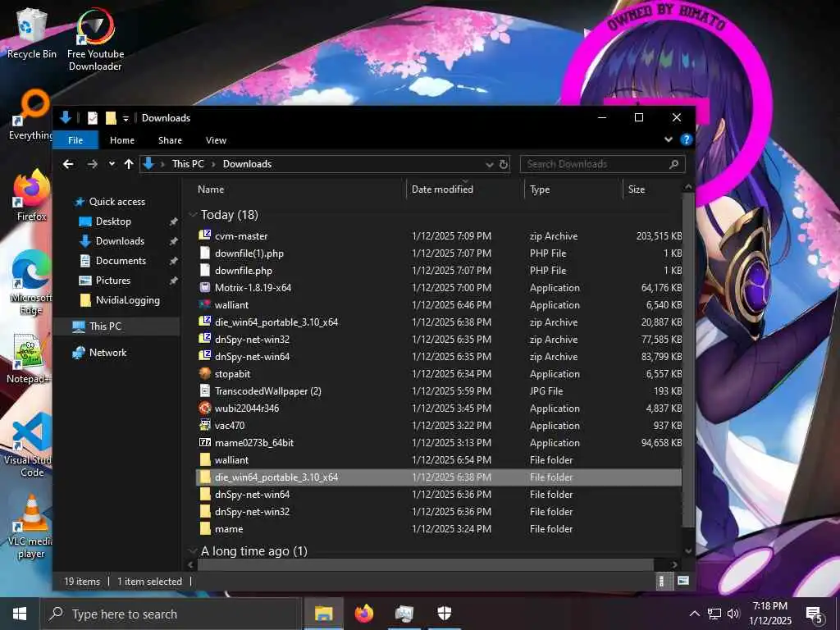Open File Explorer from the taskbar
Image resolution: width=840 pixels, height=630 pixels.
pos(323,614)
